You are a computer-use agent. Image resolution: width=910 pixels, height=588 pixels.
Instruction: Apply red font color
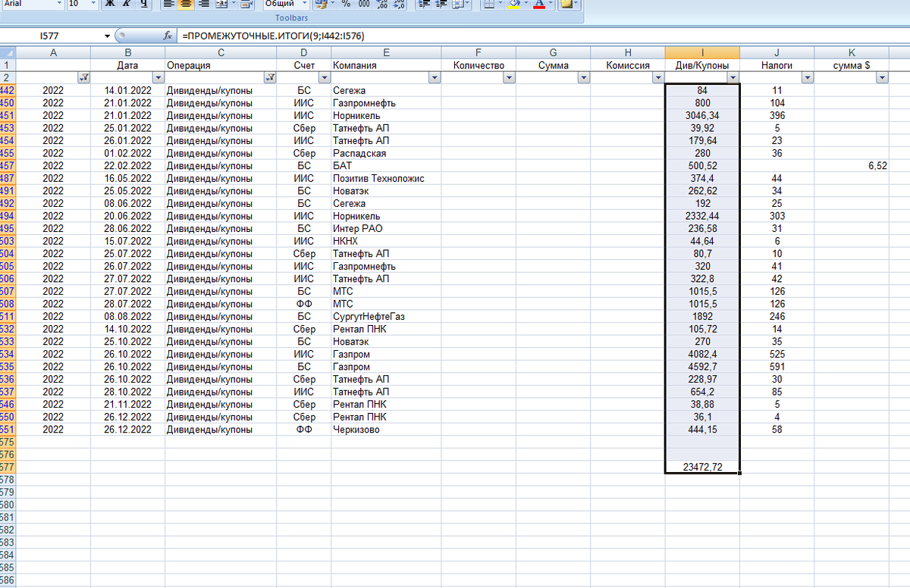pyautogui.click(x=538, y=4)
